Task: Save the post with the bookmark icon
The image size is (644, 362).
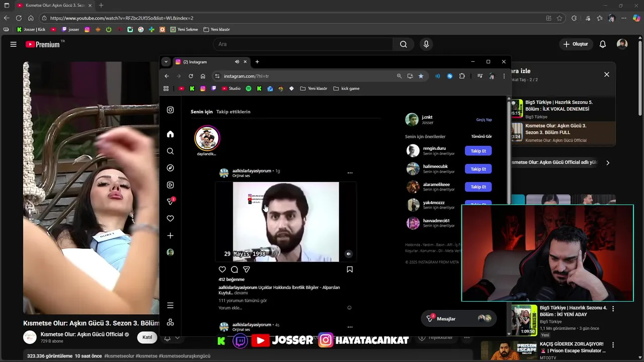Action: click(x=350, y=269)
